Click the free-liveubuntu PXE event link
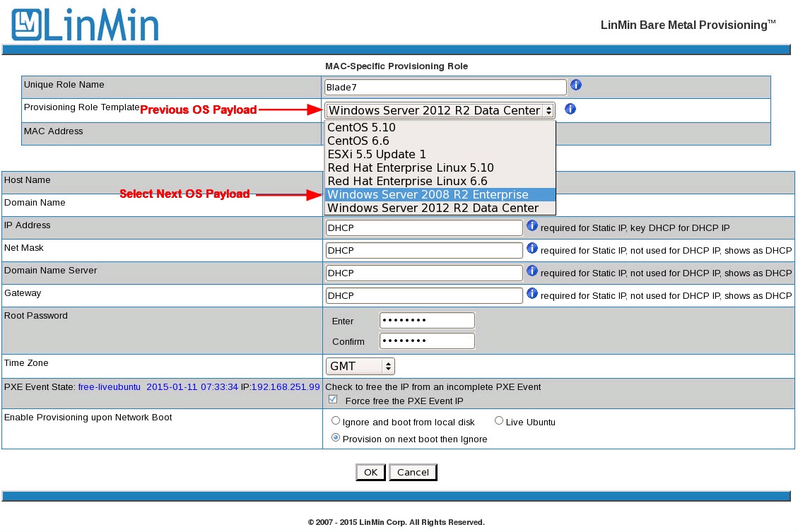 coord(109,387)
